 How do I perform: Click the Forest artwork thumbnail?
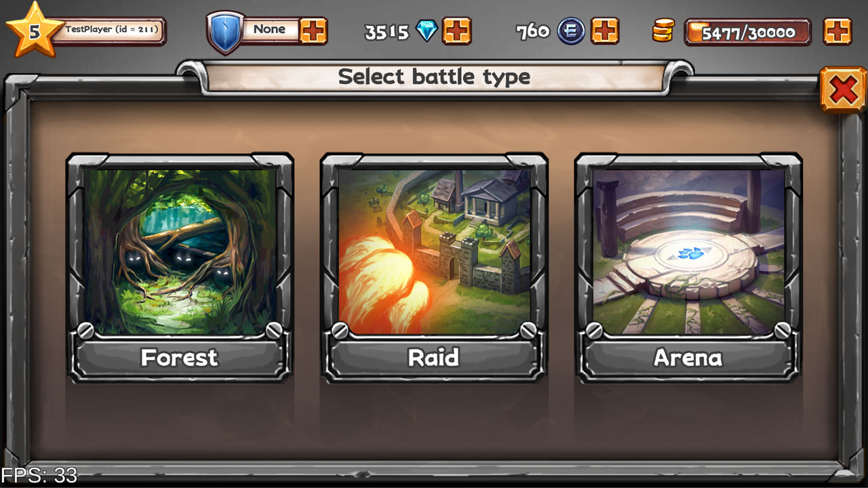180,252
